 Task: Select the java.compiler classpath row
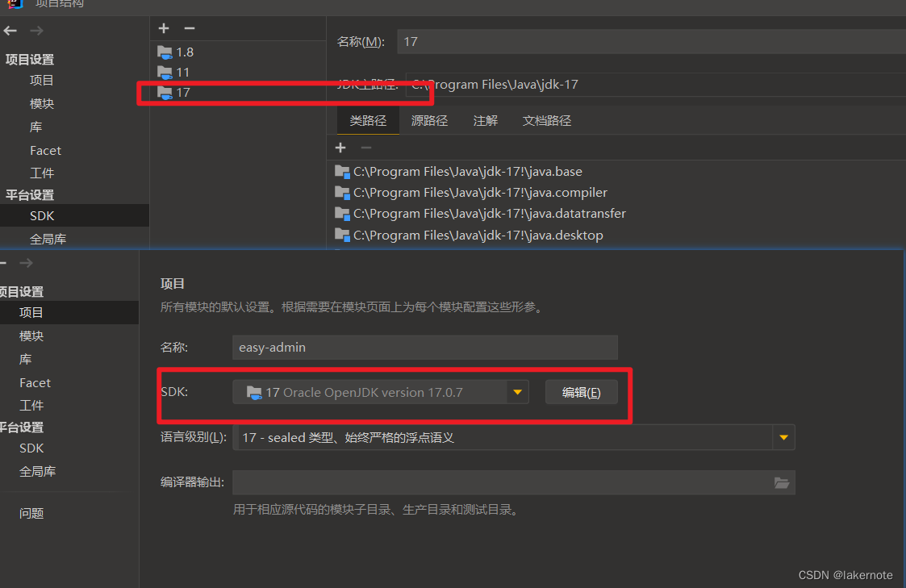(x=616, y=192)
